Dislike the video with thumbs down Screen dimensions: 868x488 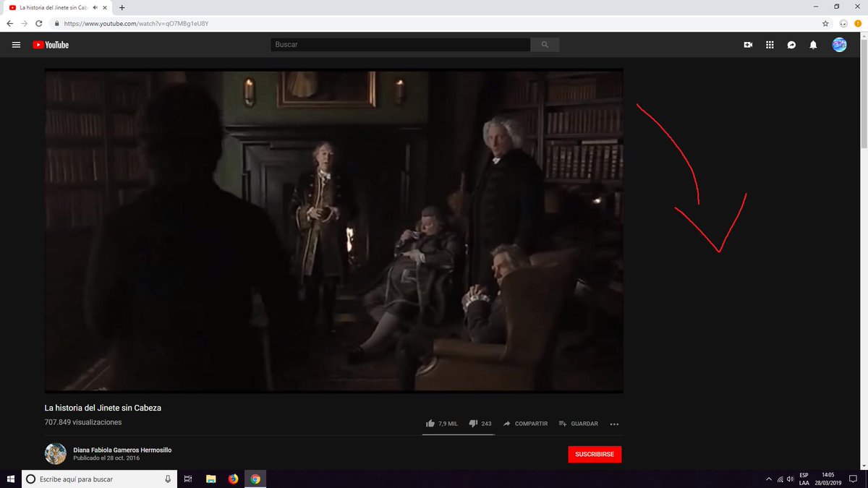pyautogui.click(x=480, y=424)
